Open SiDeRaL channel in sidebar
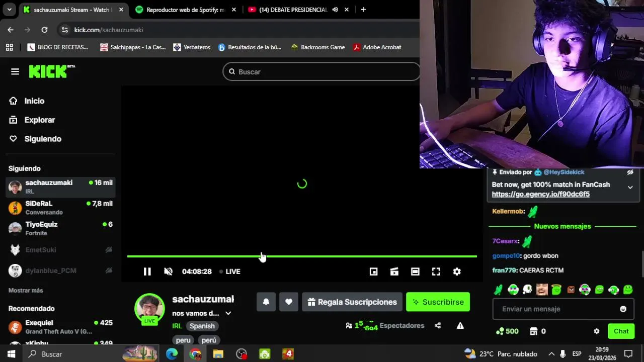The image size is (644, 362). click(60, 208)
